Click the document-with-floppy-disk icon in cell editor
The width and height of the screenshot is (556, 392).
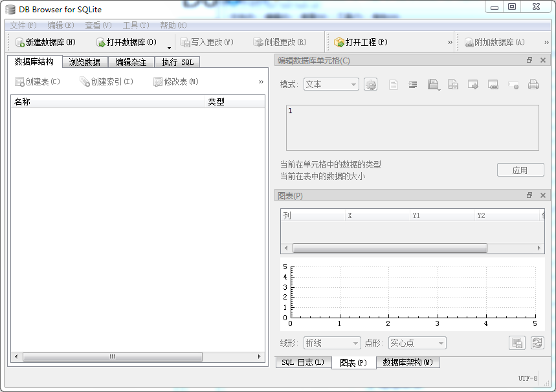[453, 85]
